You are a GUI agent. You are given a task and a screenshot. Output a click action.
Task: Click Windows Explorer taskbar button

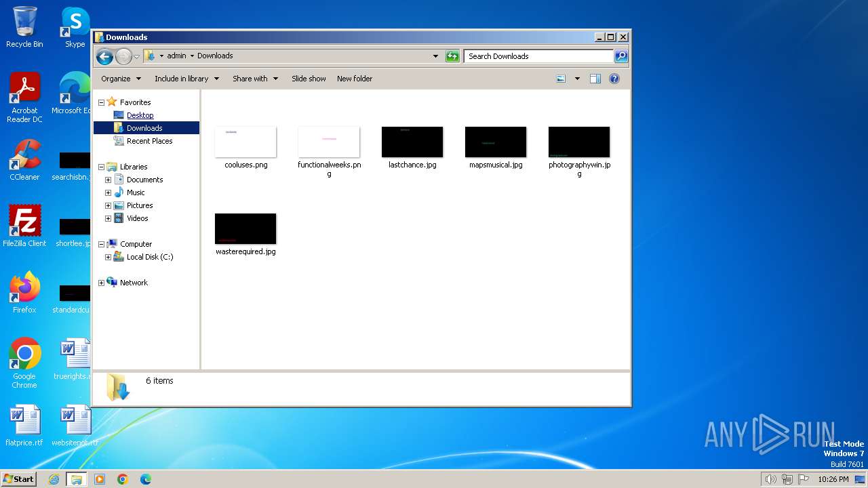pyautogui.click(x=77, y=479)
